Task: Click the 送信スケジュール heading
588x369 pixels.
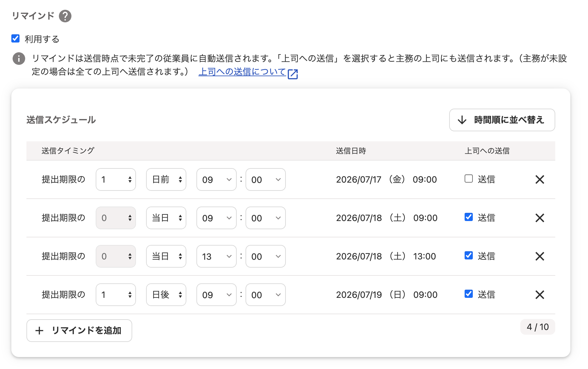Action: (61, 120)
